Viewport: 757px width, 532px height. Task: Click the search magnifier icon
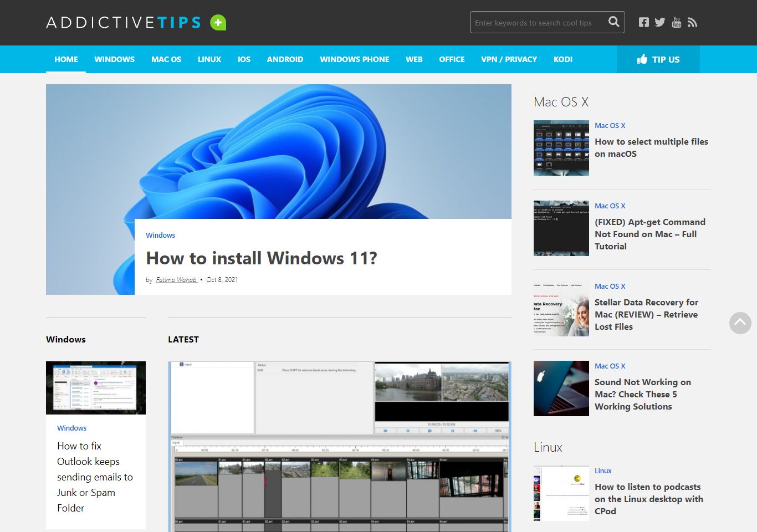613,22
